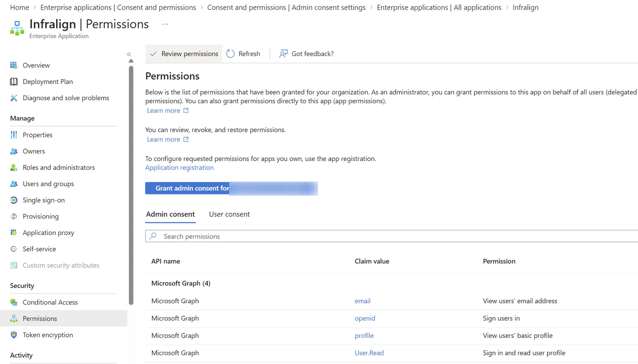Click 'Sign in and read user profile' text
Viewport: 638px width, 364px height.
[x=524, y=353]
